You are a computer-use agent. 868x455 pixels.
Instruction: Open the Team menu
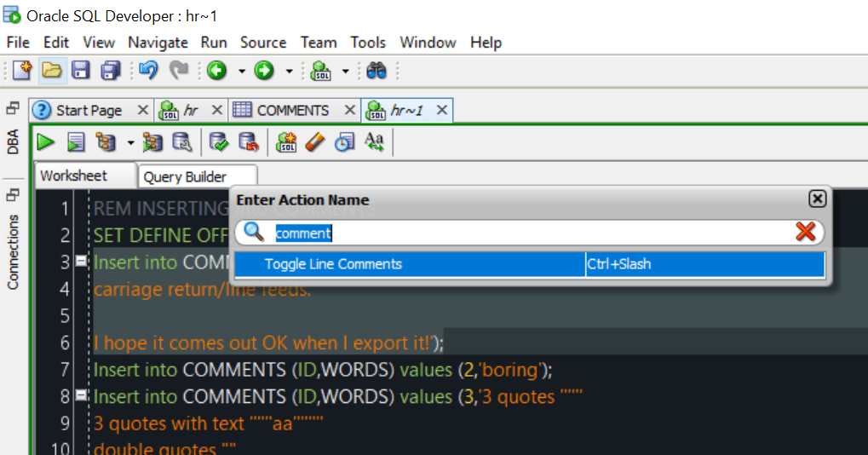[319, 43]
